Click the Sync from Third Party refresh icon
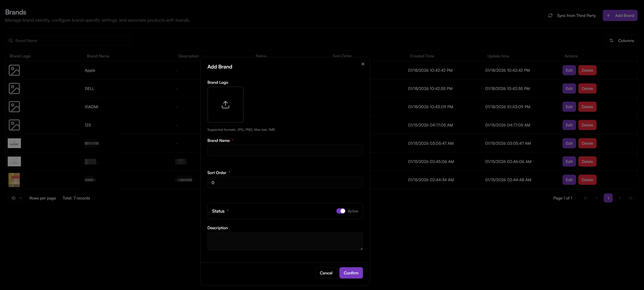Viewport: 644px width, 290px height. 550,15
